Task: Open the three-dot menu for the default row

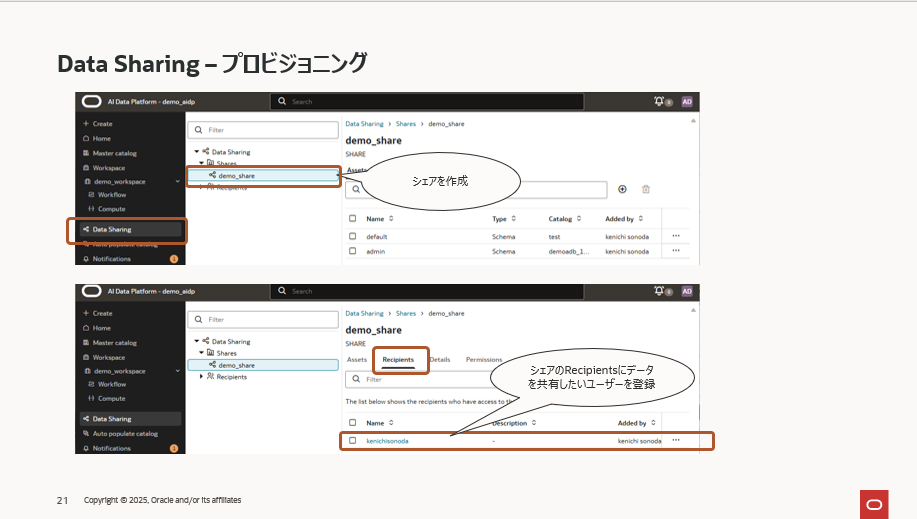Action: click(x=676, y=236)
